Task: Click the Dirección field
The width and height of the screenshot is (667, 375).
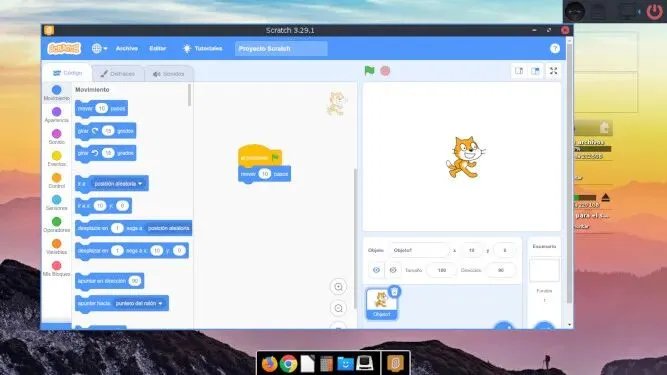Action: tap(501, 270)
